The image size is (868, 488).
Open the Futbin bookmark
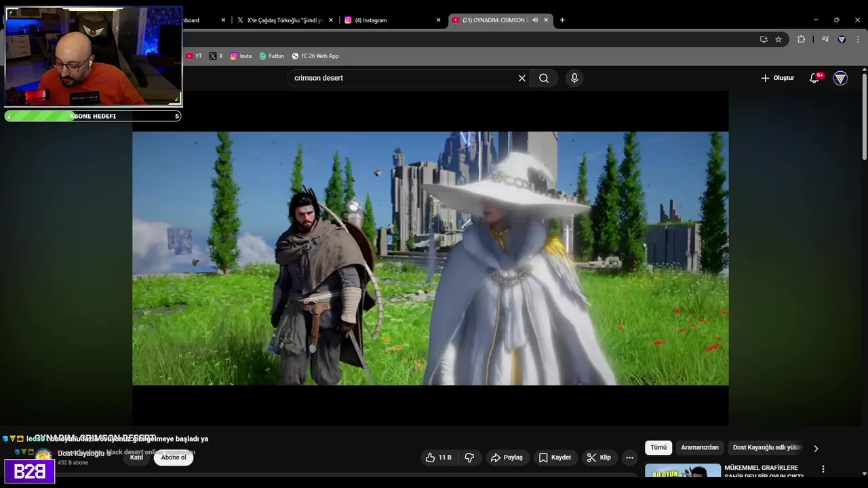(272, 56)
